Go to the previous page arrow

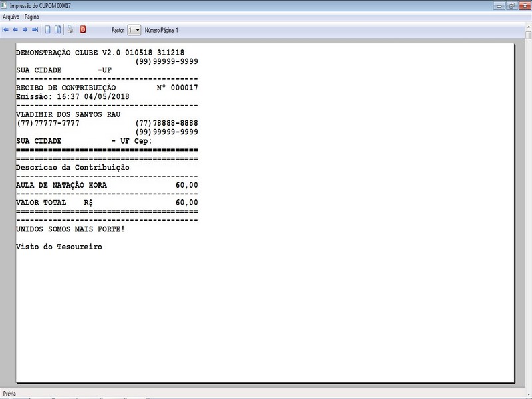[15, 30]
